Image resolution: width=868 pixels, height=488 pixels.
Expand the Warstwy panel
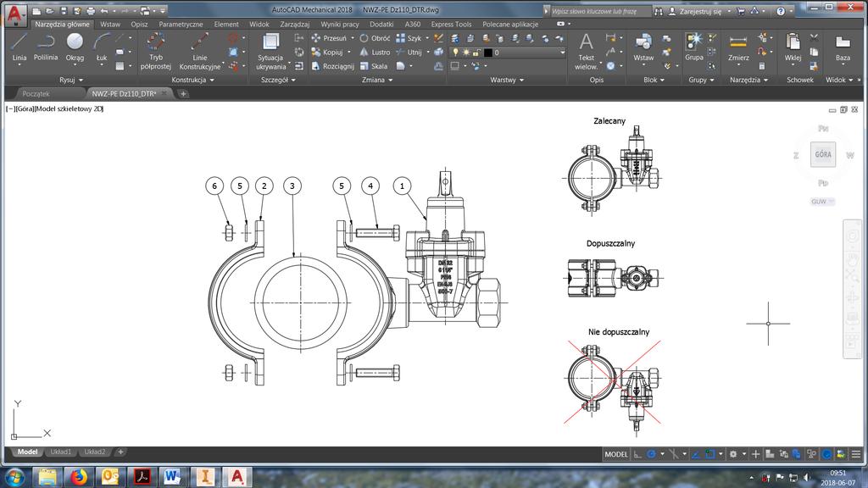click(507, 80)
